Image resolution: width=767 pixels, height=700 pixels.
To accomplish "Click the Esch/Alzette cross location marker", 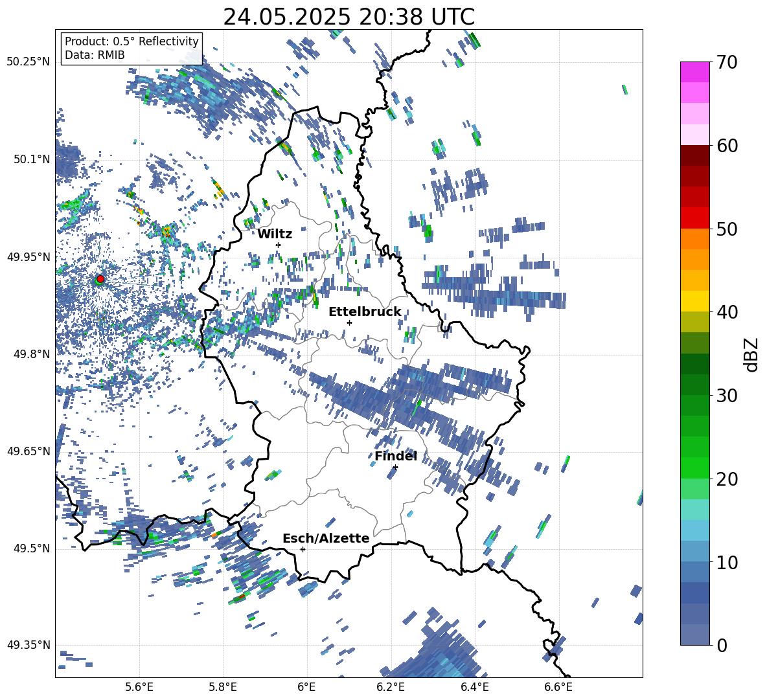I will [303, 549].
